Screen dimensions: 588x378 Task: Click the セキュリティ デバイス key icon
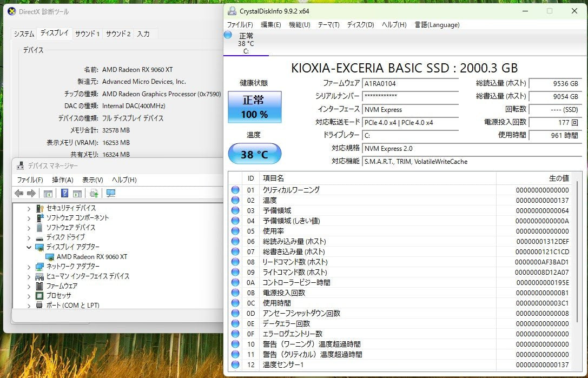39,208
